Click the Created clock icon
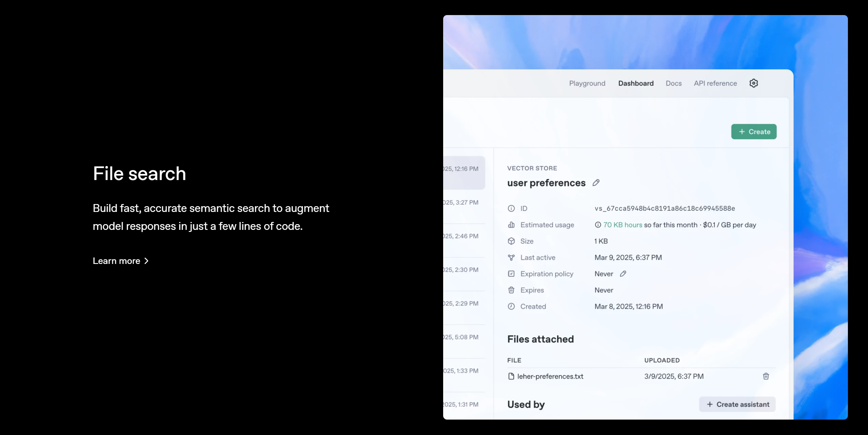This screenshot has height=435, width=868. point(511,306)
